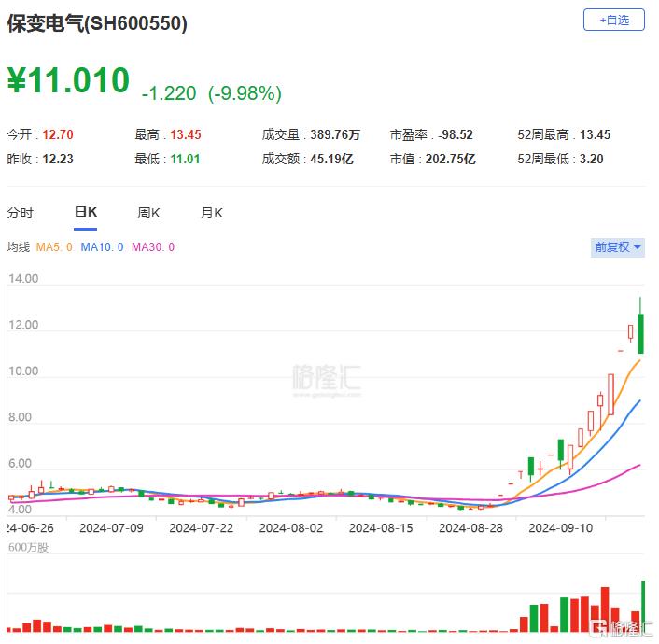The width and height of the screenshot is (659, 644).
Task: Click the MA5 indicator label
Action: 54,247
